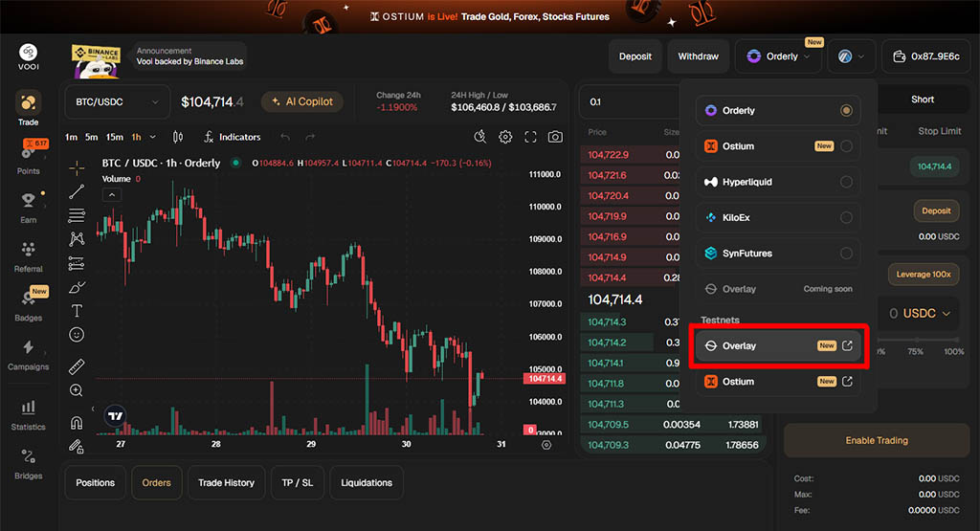Open the Ostium testnet link
The image size is (980, 531).
[777, 381]
